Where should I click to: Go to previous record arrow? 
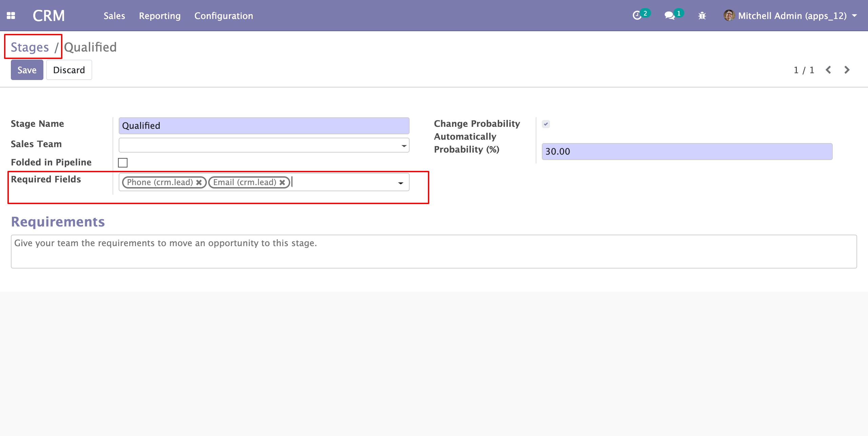tap(829, 70)
